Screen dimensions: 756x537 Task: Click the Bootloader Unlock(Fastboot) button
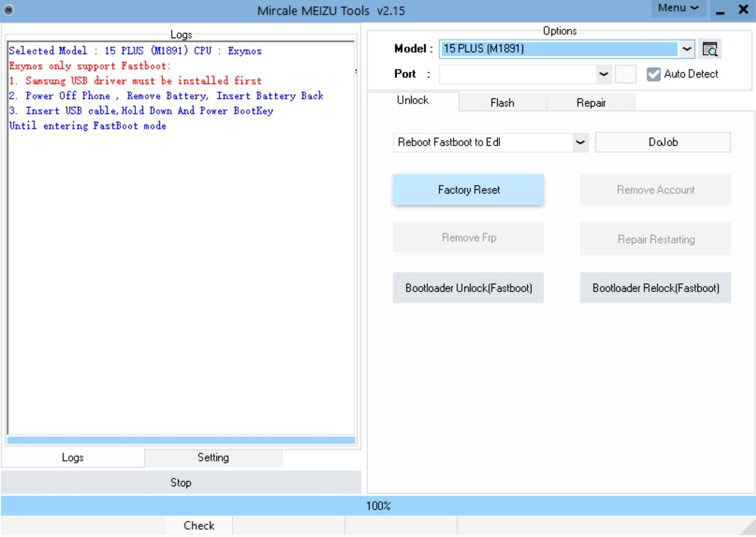point(468,288)
